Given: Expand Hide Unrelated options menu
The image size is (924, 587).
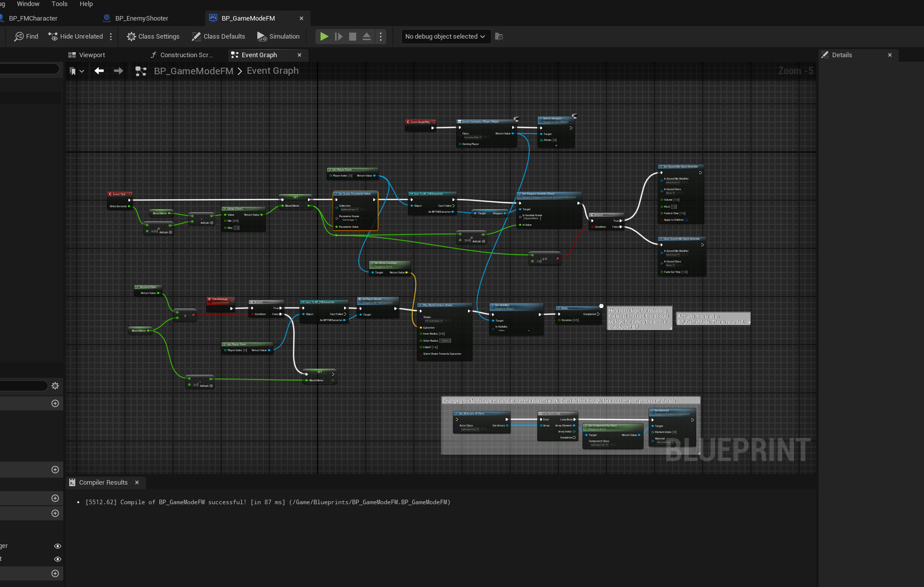Looking at the screenshot, I should [x=111, y=37].
